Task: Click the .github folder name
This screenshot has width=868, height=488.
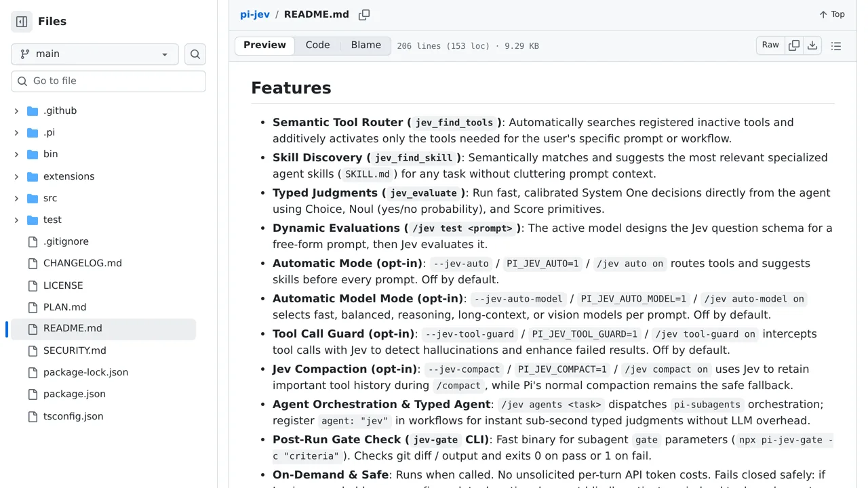Action: pyautogui.click(x=60, y=111)
